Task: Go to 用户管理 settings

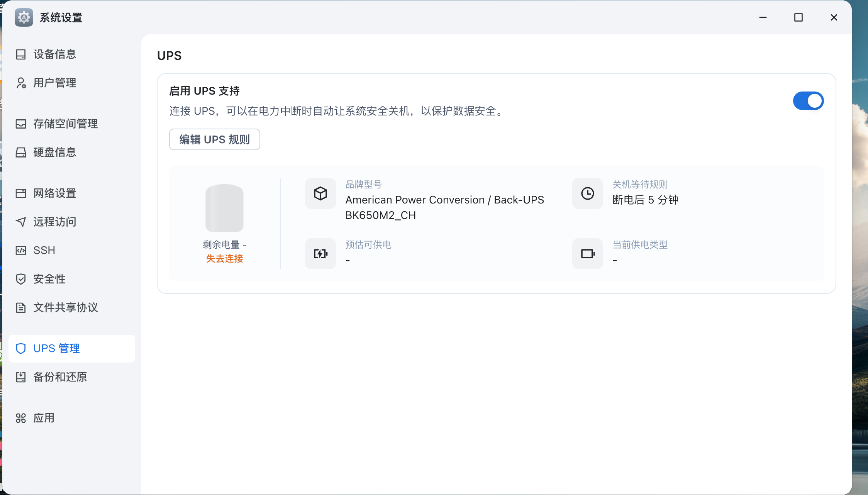Action: pos(72,83)
